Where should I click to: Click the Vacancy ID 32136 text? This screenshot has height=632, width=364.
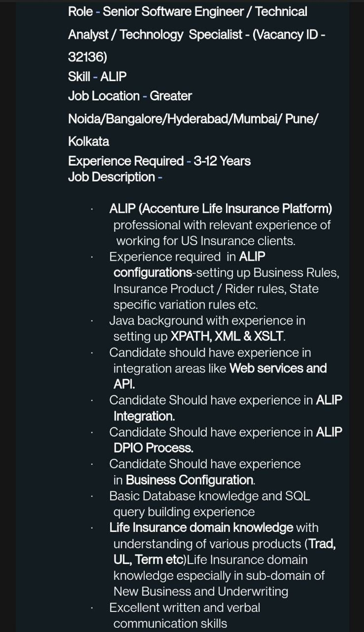[x=88, y=57]
